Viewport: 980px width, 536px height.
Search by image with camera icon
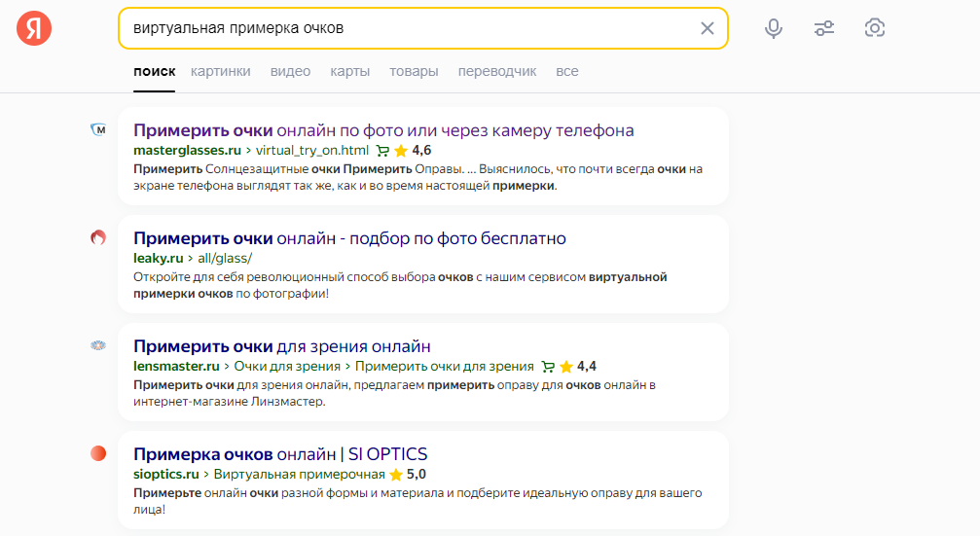click(x=875, y=28)
